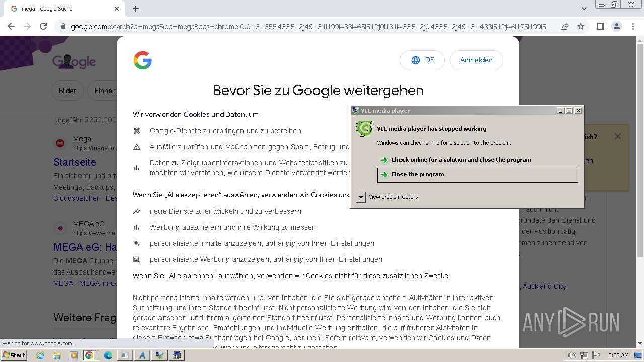The width and height of the screenshot is (644, 362).
Task: Click the lock icon in address bar
Action: click(63, 26)
